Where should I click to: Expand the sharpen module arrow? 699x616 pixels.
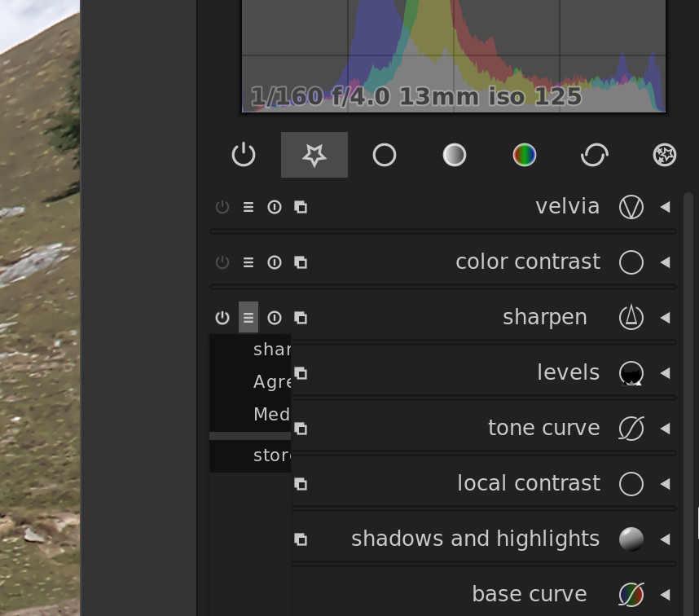point(665,317)
